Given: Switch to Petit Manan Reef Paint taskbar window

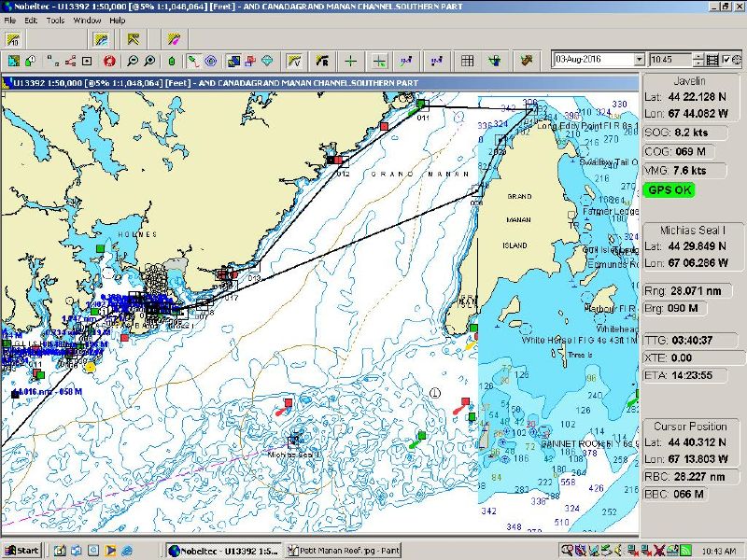Looking at the screenshot, I should coord(344,550).
